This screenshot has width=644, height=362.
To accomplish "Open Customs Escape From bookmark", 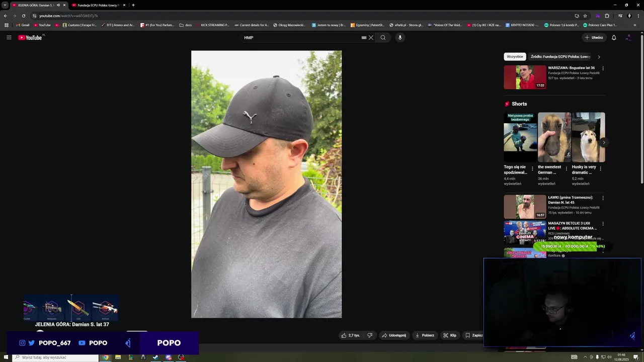I will click(x=79, y=25).
